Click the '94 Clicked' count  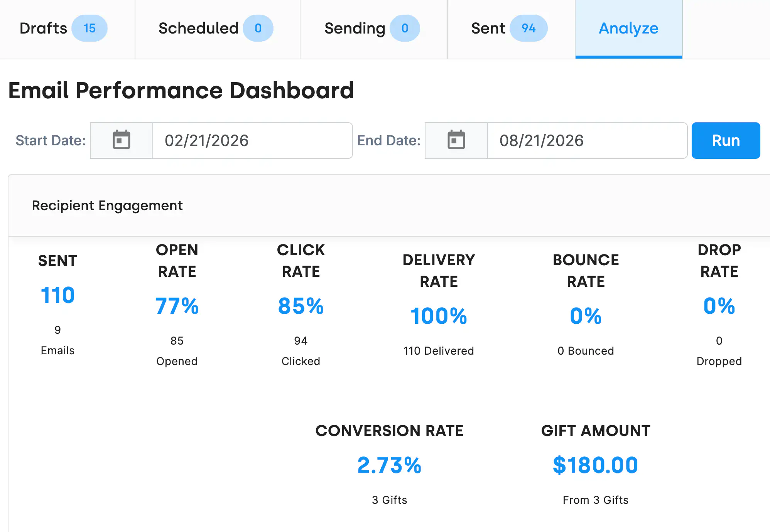click(x=301, y=351)
